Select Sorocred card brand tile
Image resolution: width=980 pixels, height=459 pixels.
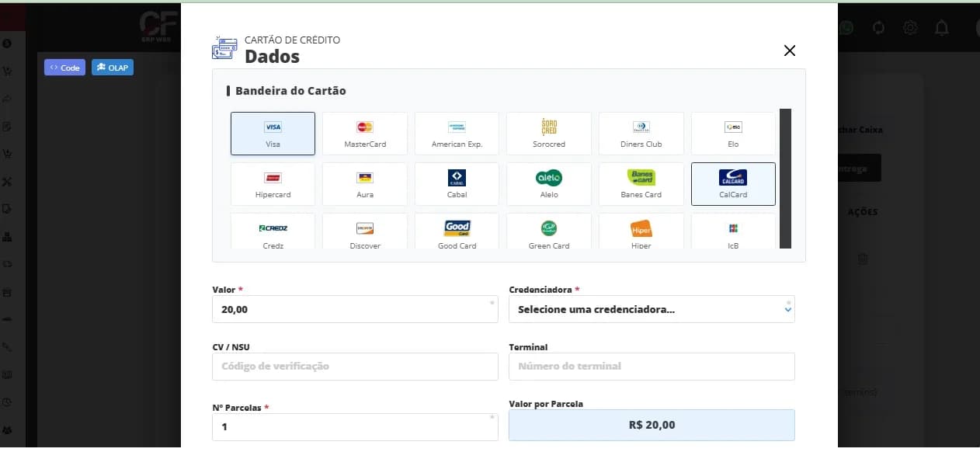pos(549,134)
